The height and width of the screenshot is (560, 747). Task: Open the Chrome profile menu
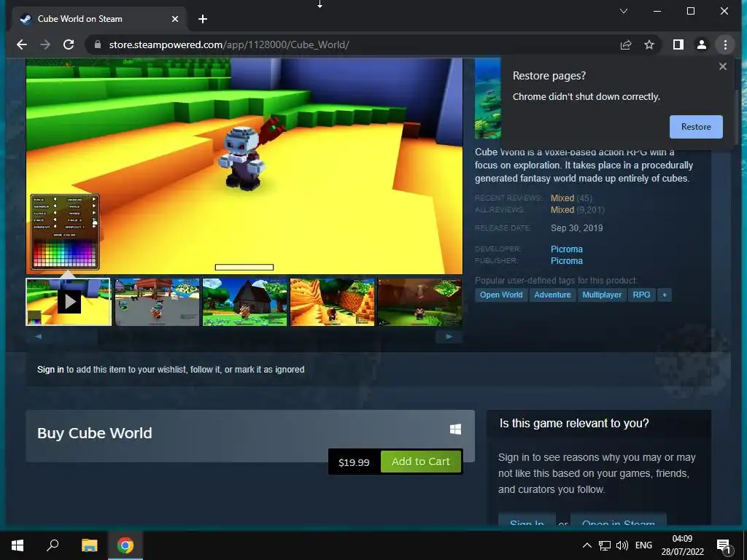(701, 44)
